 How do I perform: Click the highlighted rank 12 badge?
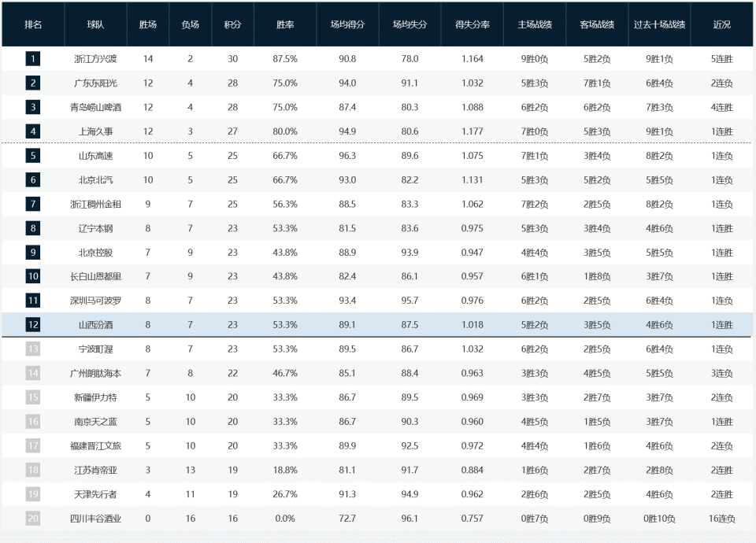tap(33, 325)
